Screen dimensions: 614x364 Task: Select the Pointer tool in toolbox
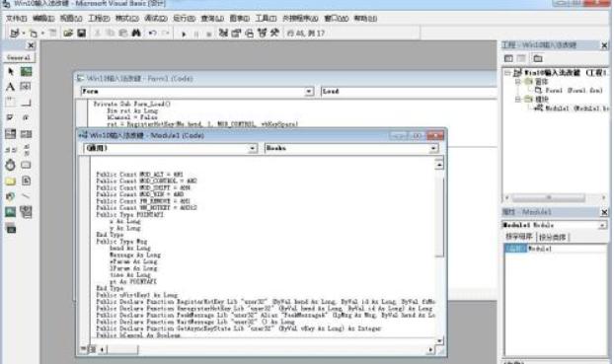pos(11,72)
